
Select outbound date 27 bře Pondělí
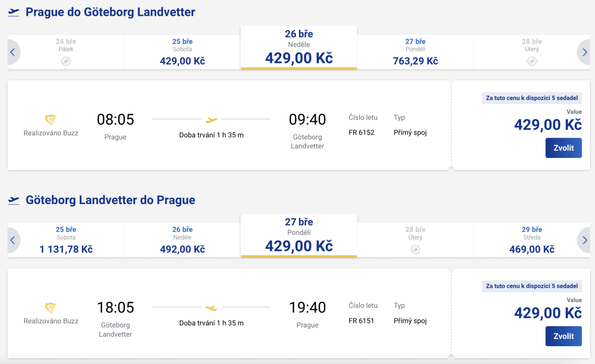416,52
